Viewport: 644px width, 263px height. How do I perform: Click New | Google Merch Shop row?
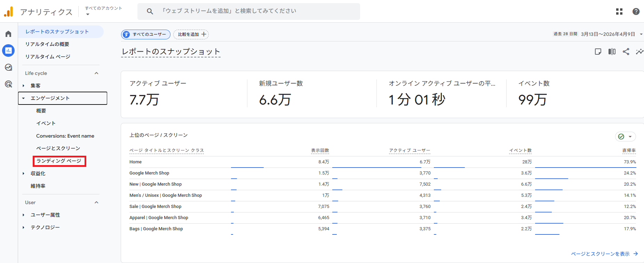(383, 184)
